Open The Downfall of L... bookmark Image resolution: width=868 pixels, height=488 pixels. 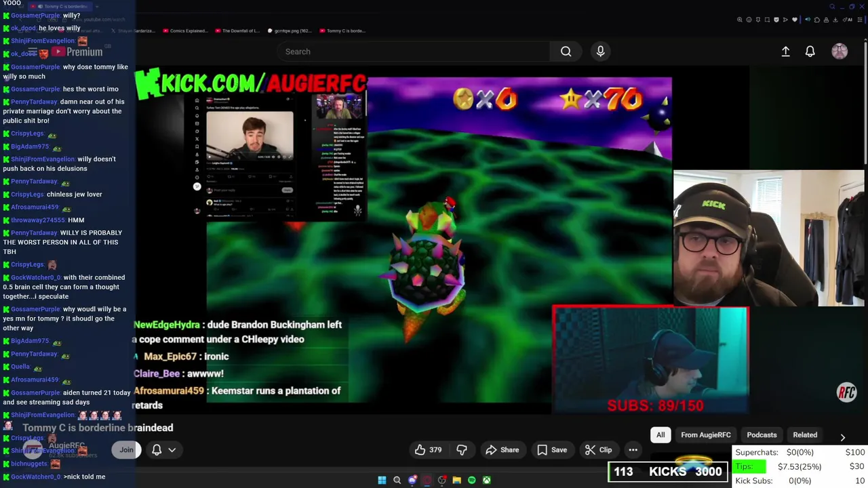tap(237, 30)
